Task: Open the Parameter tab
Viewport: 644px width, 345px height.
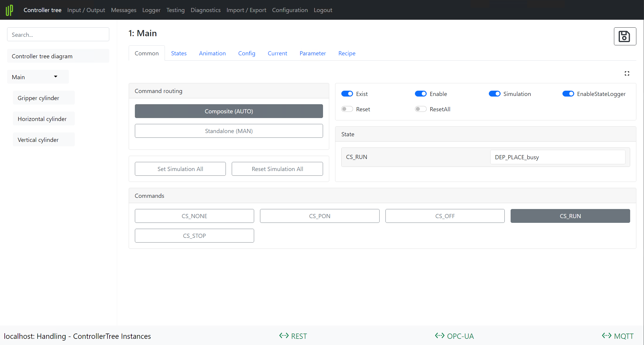Action: 313,53
